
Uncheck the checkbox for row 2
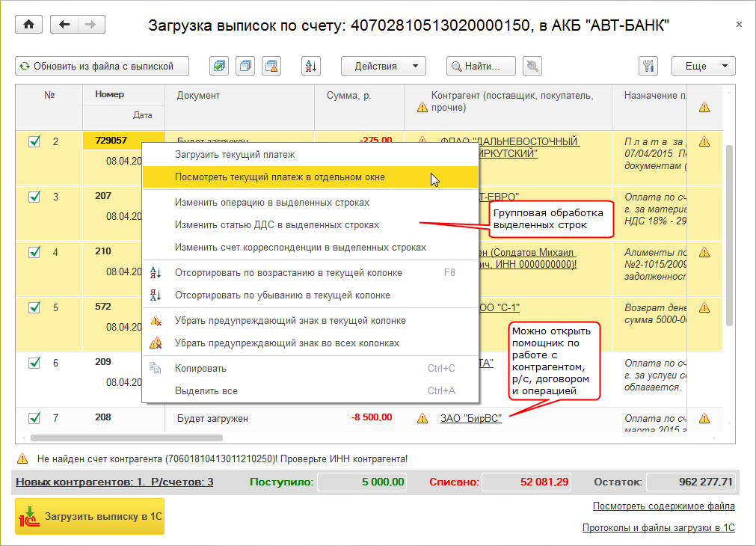(34, 141)
